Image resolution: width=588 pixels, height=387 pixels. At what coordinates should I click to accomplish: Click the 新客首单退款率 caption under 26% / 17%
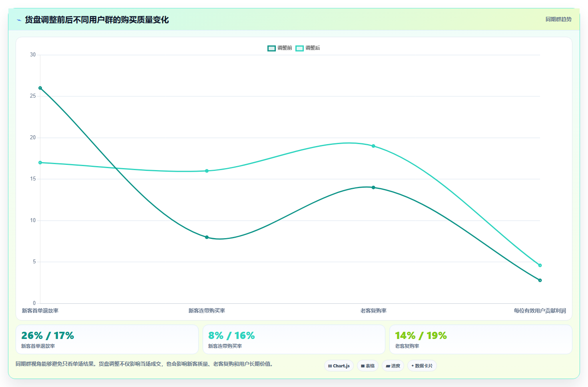pyautogui.click(x=38, y=346)
